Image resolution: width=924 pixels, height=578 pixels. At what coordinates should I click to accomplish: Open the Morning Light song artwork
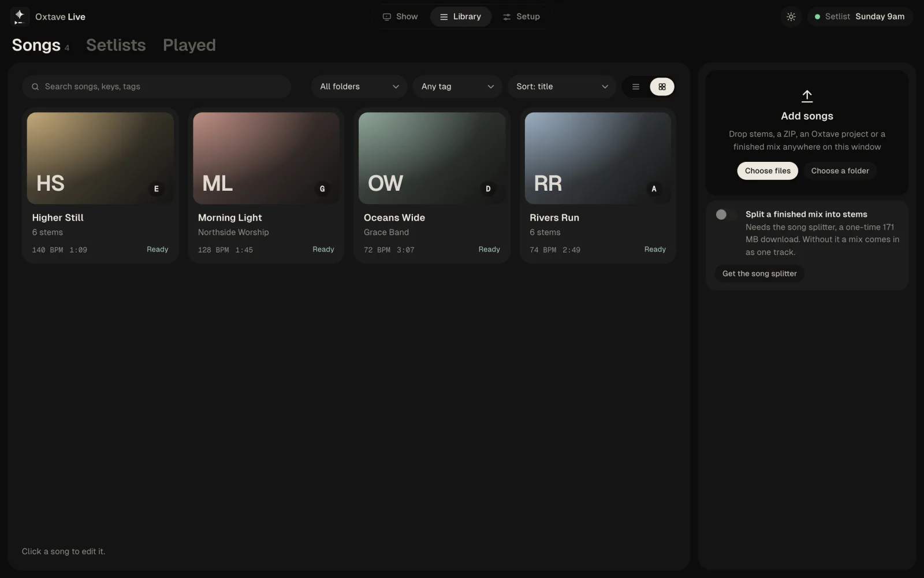[x=266, y=158]
